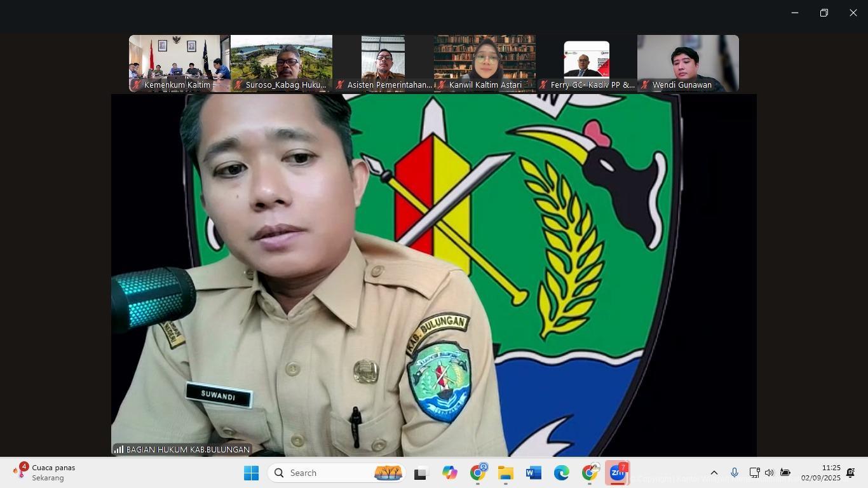Click muted mic icon on Kanwil Kaltim Astari tile

click(x=441, y=85)
